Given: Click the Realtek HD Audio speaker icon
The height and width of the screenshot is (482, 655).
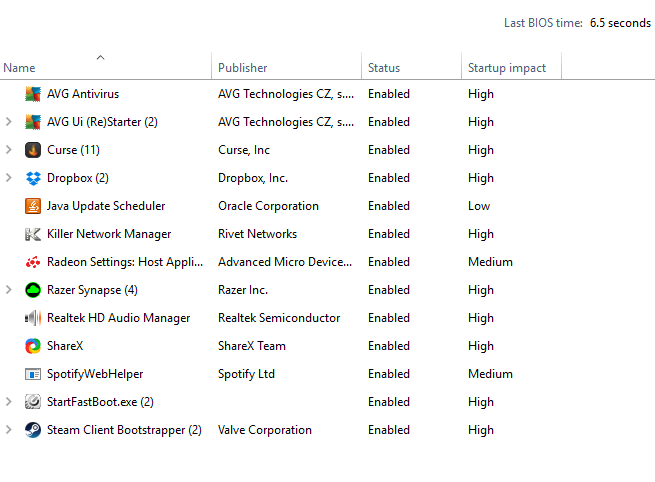Looking at the screenshot, I should 33,318.
